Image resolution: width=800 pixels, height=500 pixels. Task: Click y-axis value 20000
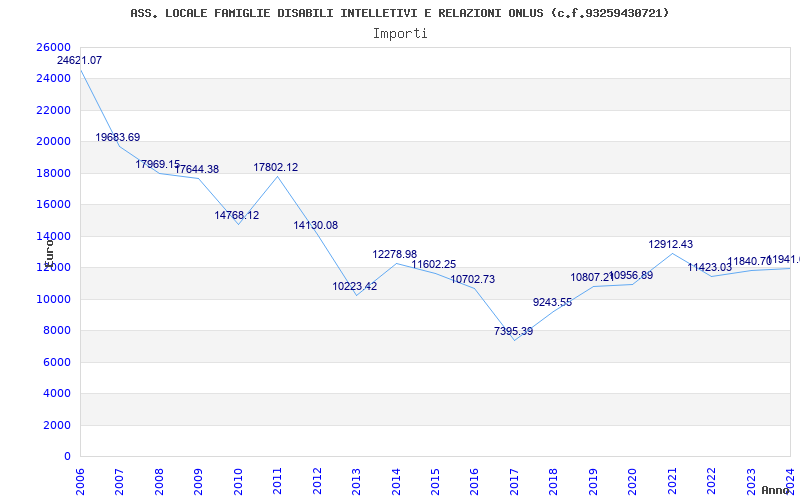click(54, 141)
